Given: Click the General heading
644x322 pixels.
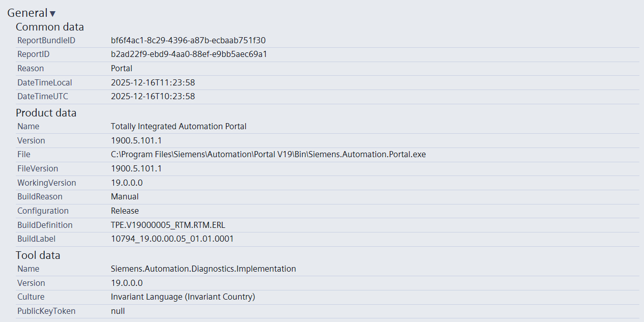Looking at the screenshot, I should pos(27,13).
